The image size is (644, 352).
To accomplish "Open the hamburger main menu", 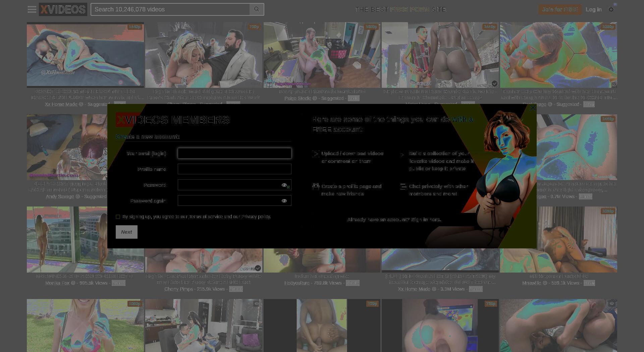I will [32, 9].
